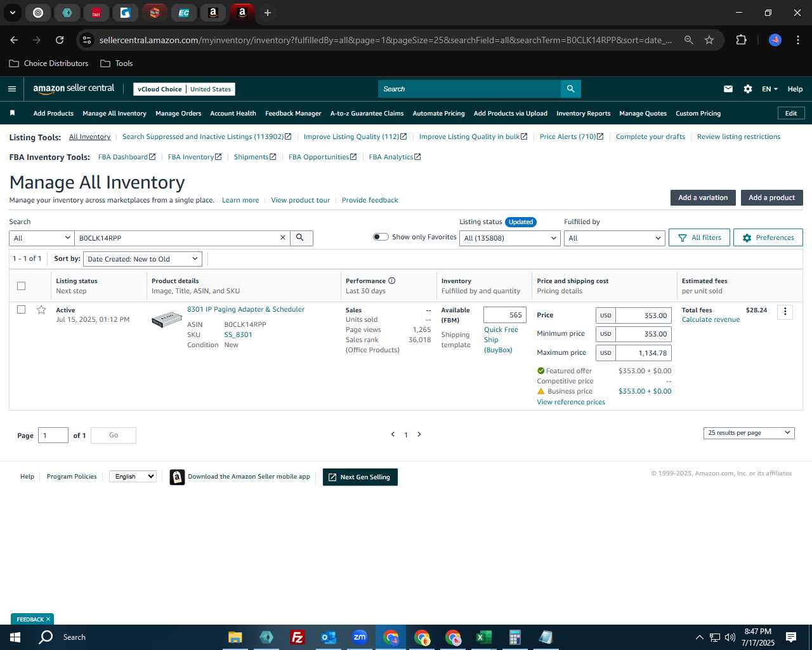Open Outlook from the taskbar
Image resolution: width=812 pixels, height=650 pixels.
click(329, 637)
